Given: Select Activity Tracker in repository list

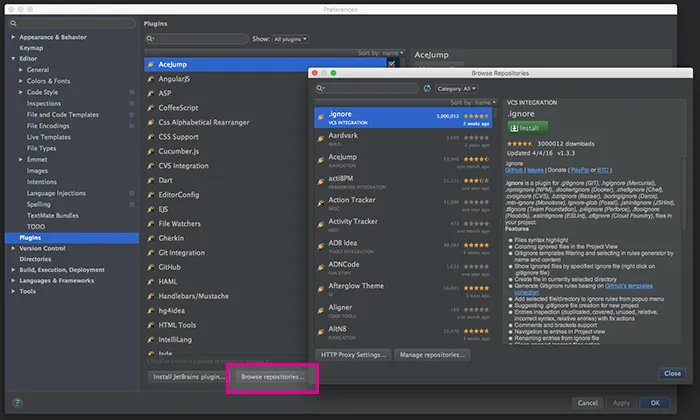Looking at the screenshot, I should click(403, 225).
